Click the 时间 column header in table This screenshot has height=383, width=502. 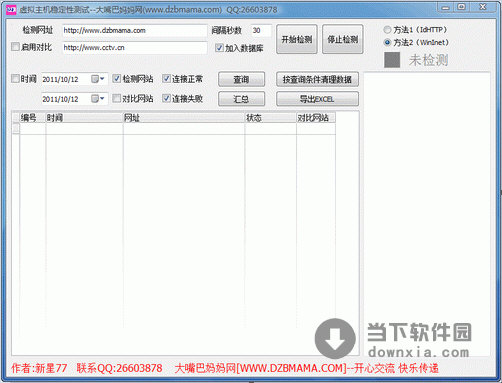tap(84, 118)
